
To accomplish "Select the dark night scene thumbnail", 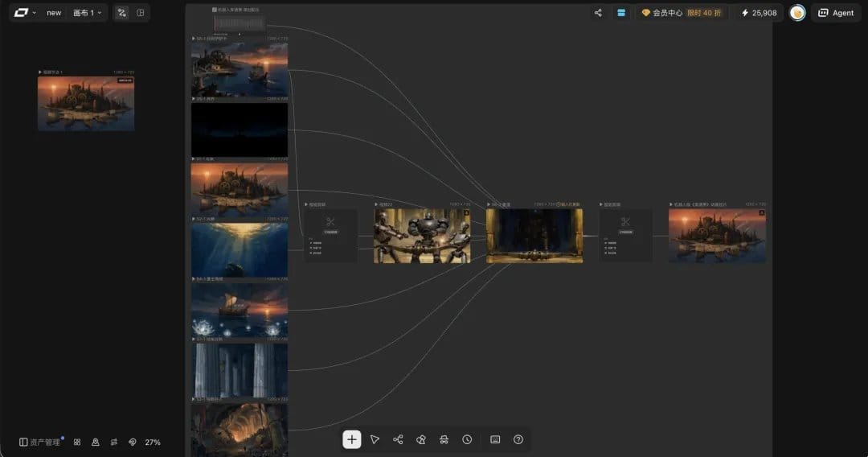I will [240, 130].
